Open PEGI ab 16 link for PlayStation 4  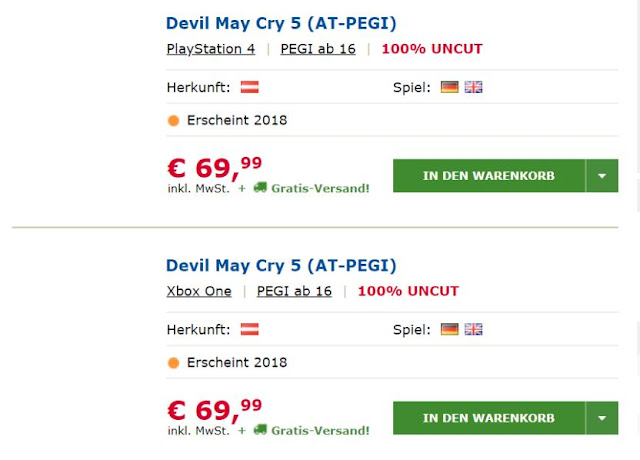[x=318, y=49]
